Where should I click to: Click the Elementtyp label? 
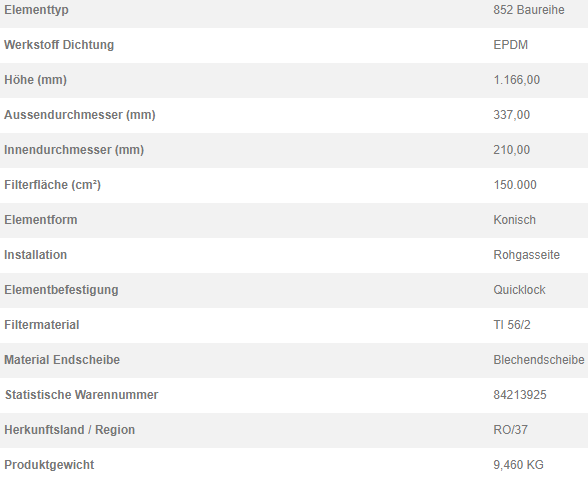point(36,10)
